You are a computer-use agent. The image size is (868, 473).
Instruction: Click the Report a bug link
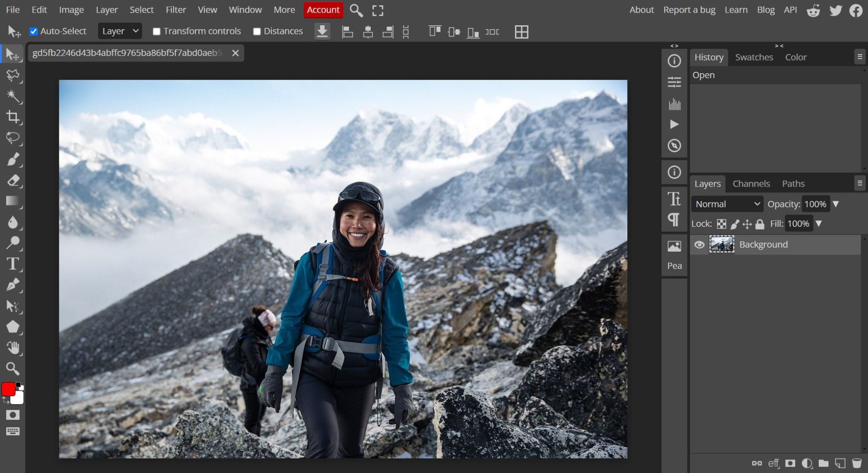pyautogui.click(x=689, y=9)
